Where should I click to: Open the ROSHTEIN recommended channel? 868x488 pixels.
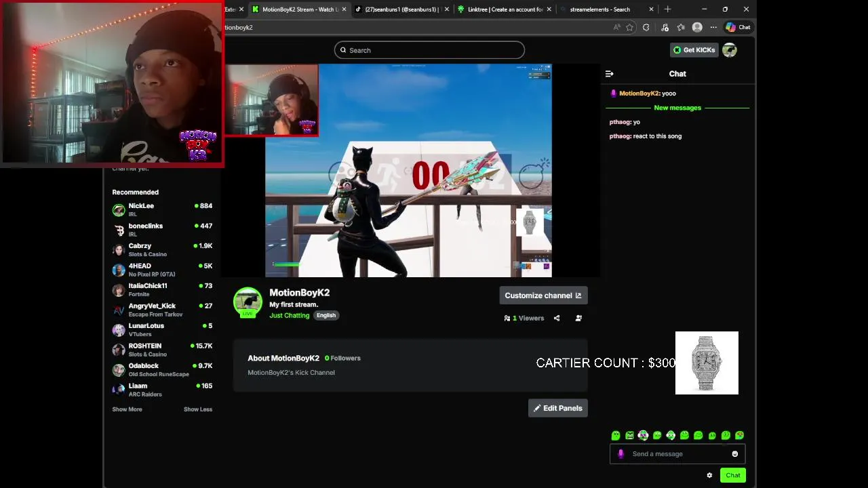pos(162,350)
